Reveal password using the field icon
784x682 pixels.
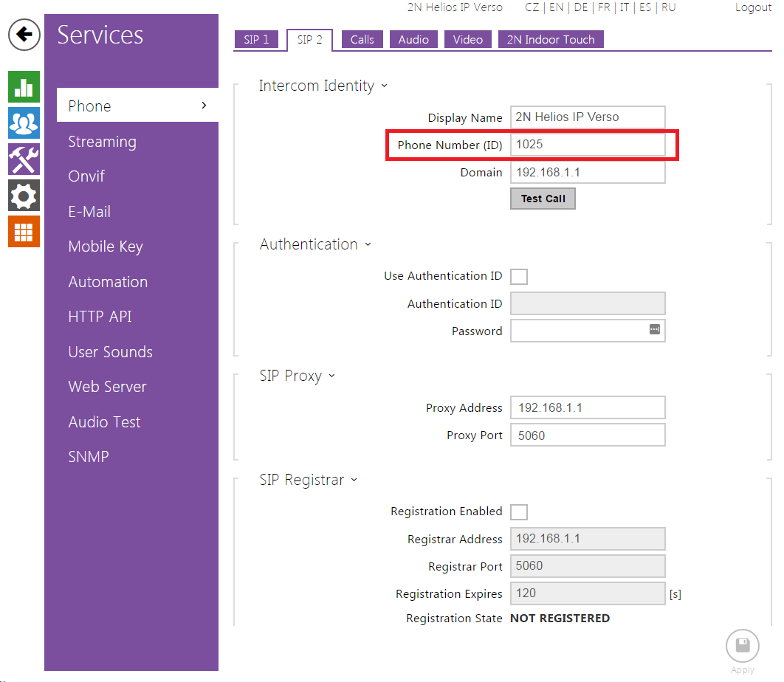(x=655, y=330)
